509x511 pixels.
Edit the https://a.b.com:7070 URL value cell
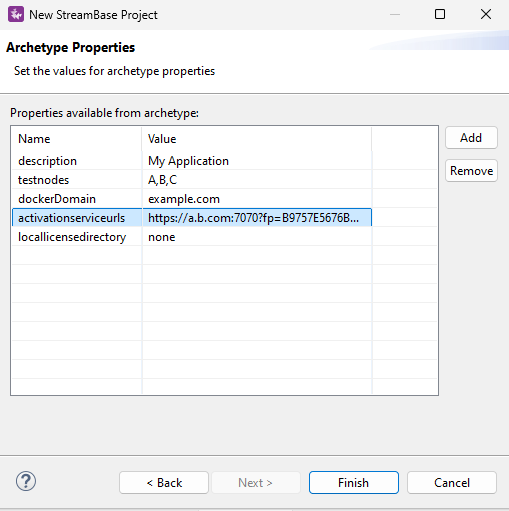[257, 218]
